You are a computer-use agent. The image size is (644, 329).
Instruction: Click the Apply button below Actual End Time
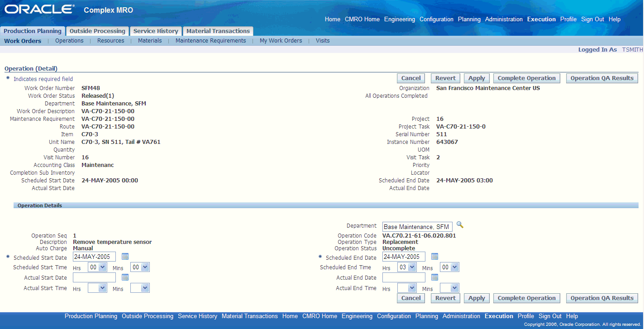point(477,298)
